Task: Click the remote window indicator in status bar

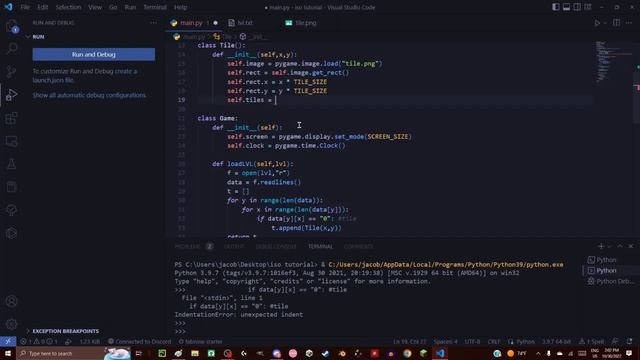Action: 8,341
